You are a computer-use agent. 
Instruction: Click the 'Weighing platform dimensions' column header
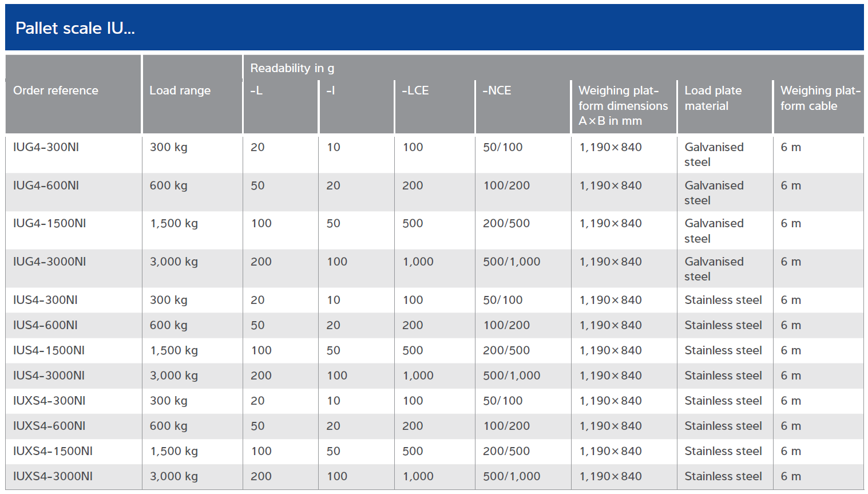pyautogui.click(x=623, y=105)
